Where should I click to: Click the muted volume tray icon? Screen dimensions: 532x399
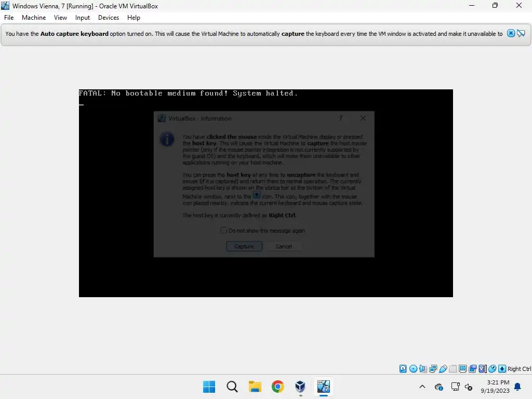point(469,387)
